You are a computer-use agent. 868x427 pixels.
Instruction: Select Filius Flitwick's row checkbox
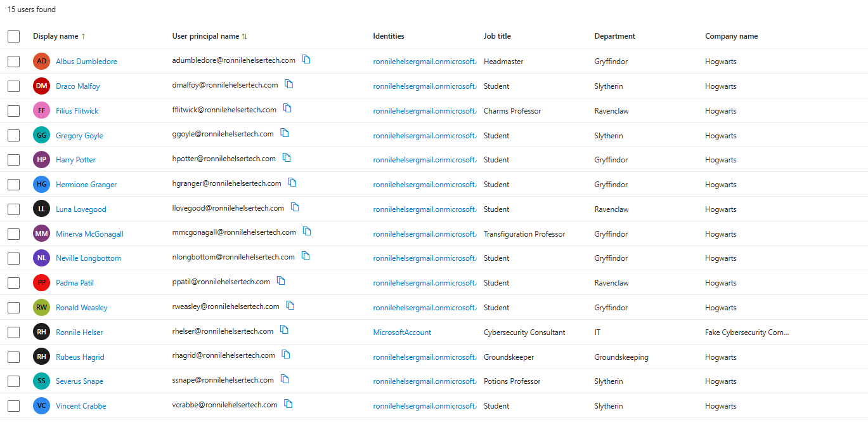(x=13, y=110)
